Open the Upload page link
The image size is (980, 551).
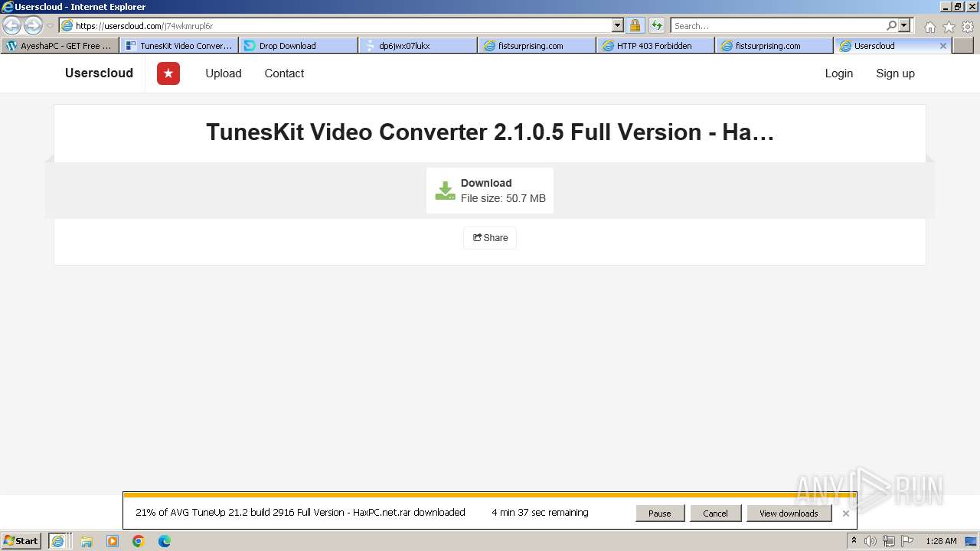pos(224,73)
